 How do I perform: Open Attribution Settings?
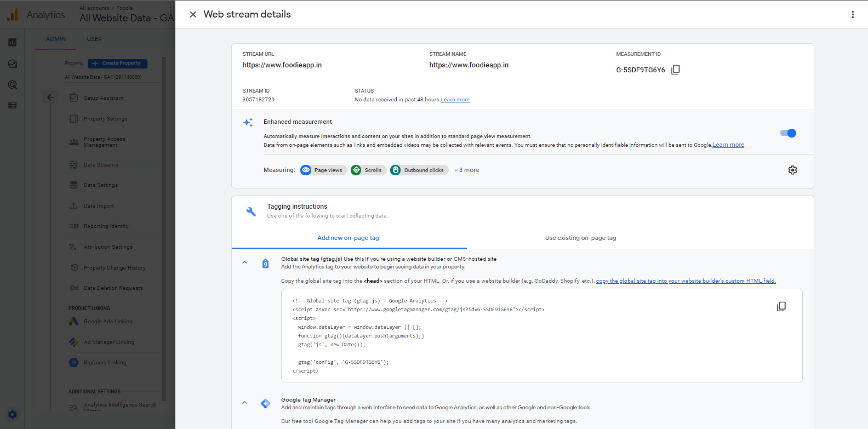click(108, 247)
